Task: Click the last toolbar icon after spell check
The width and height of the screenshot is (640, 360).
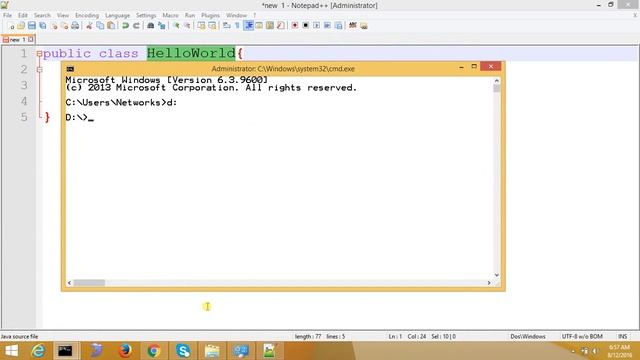Action: click(364, 26)
